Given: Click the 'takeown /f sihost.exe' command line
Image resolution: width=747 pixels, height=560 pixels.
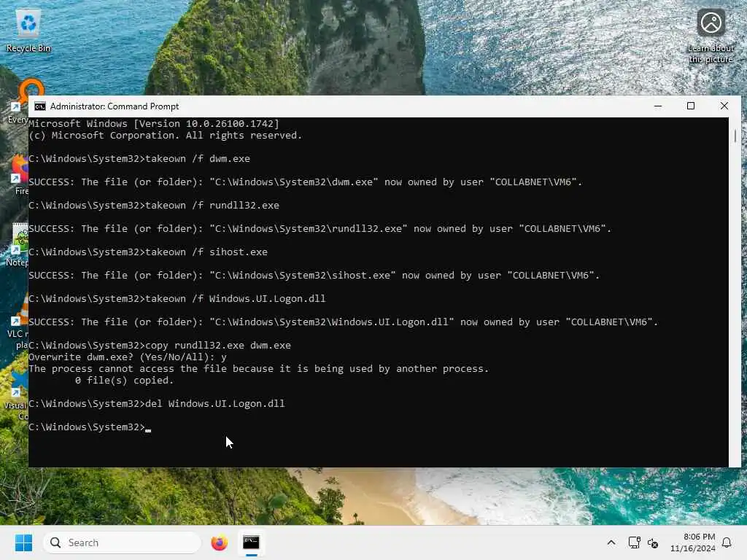Looking at the screenshot, I should point(148,252).
